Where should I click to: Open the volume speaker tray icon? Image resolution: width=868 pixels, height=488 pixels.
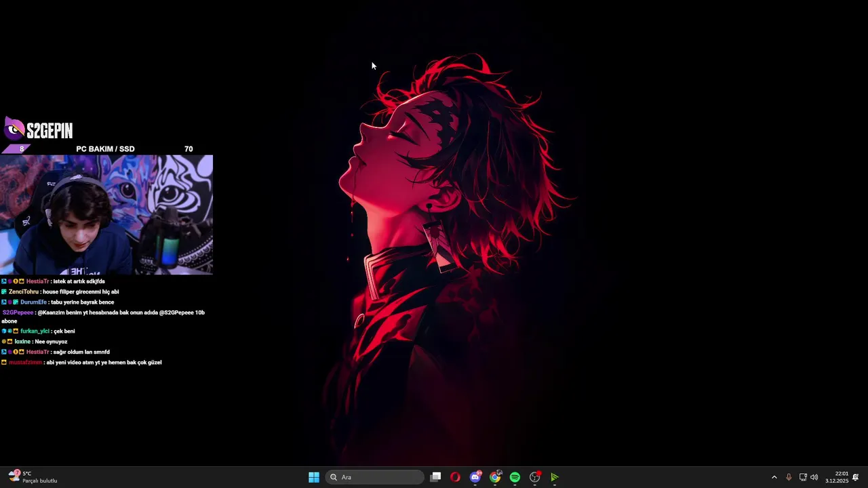click(x=814, y=477)
